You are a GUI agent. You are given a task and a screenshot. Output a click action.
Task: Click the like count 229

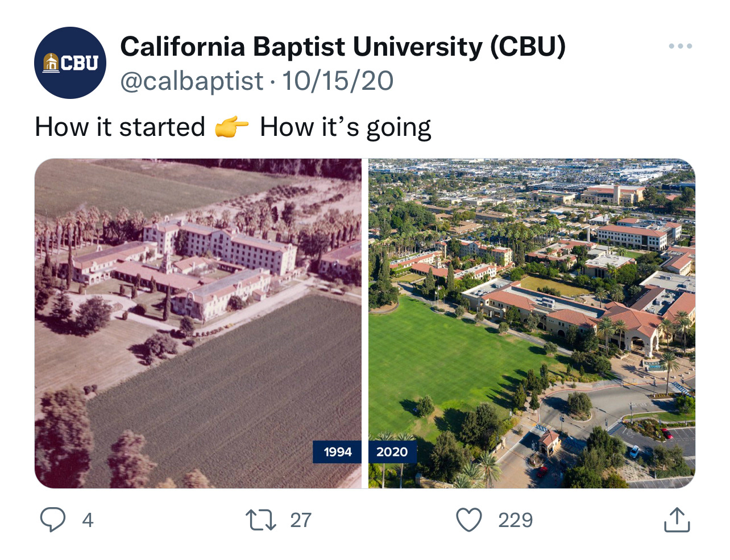click(516, 520)
